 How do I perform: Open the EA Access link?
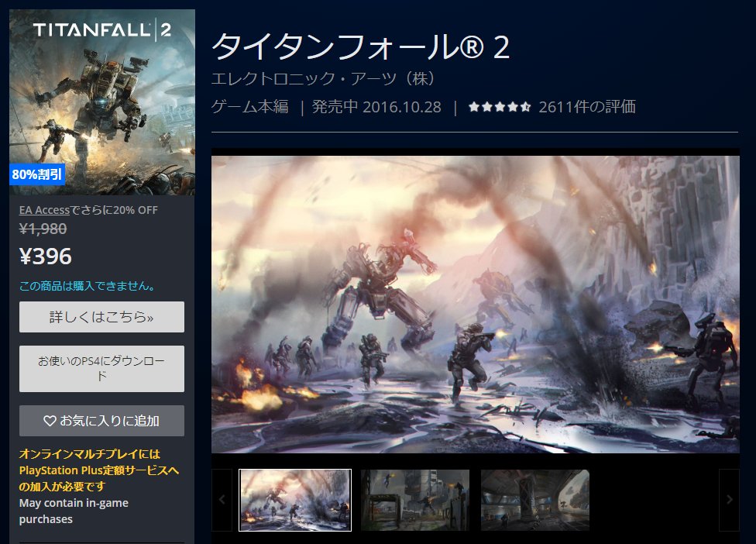pyautogui.click(x=44, y=210)
